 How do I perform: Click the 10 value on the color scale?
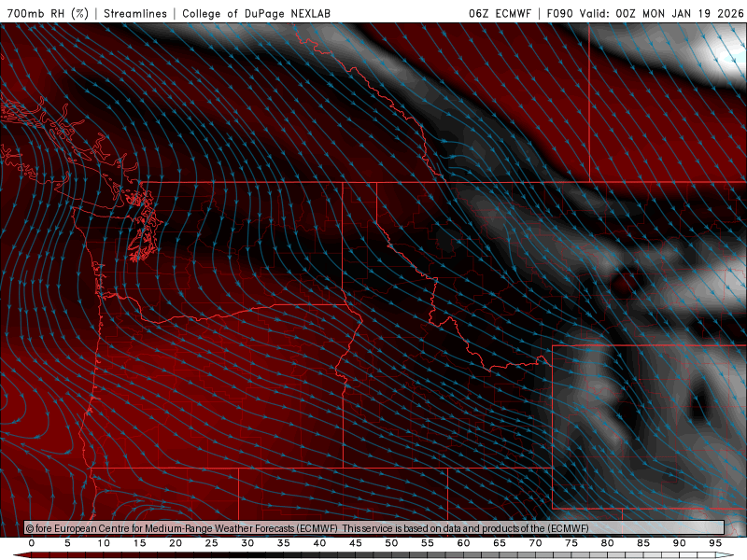(104, 543)
